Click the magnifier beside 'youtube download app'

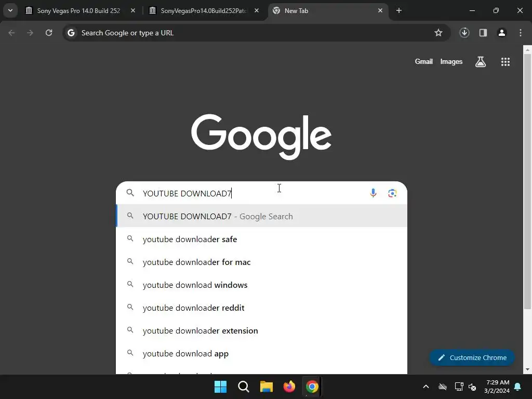pos(130,353)
